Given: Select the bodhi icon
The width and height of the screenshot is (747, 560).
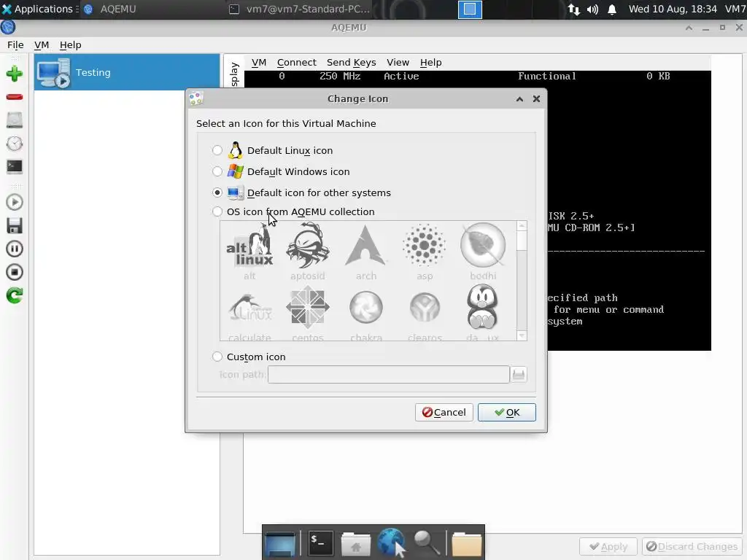Looking at the screenshot, I should point(483,252).
